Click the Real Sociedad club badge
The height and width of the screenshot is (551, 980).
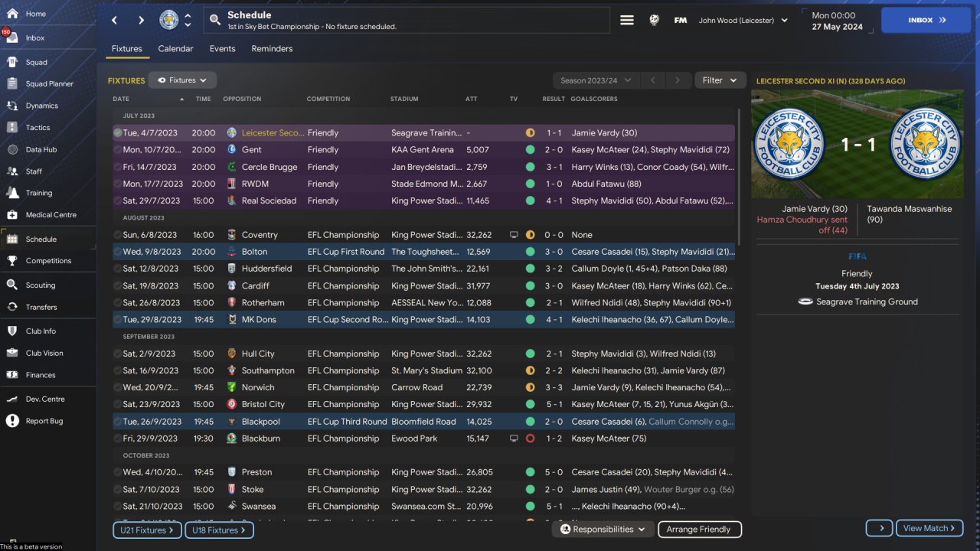tap(232, 201)
